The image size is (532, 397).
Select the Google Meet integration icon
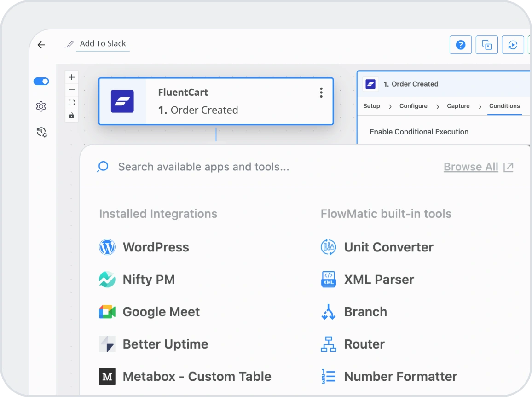tap(107, 312)
